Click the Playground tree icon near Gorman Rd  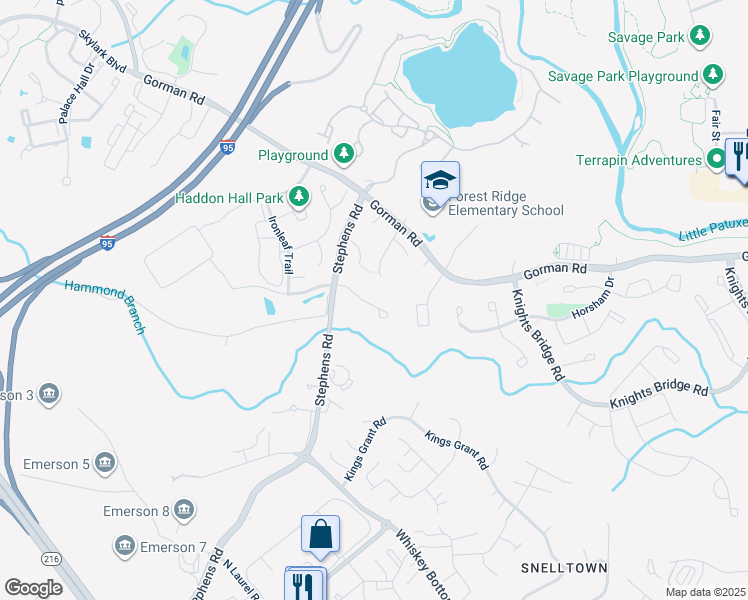[343, 154]
